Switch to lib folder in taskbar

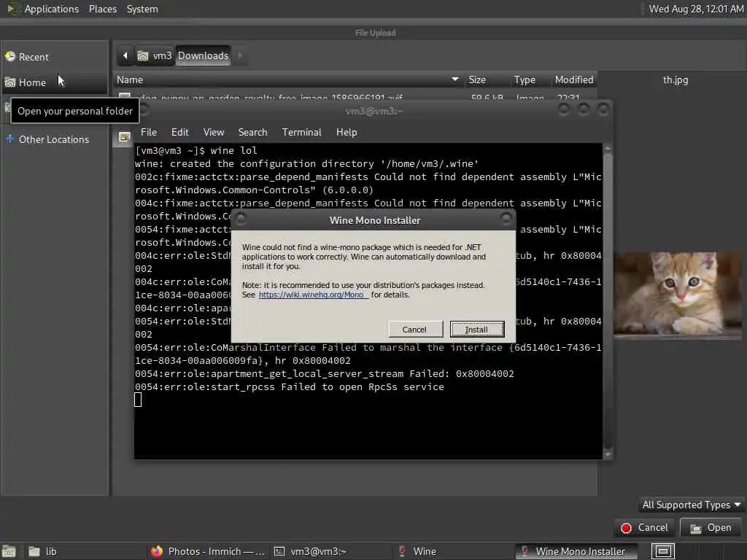tap(85, 551)
